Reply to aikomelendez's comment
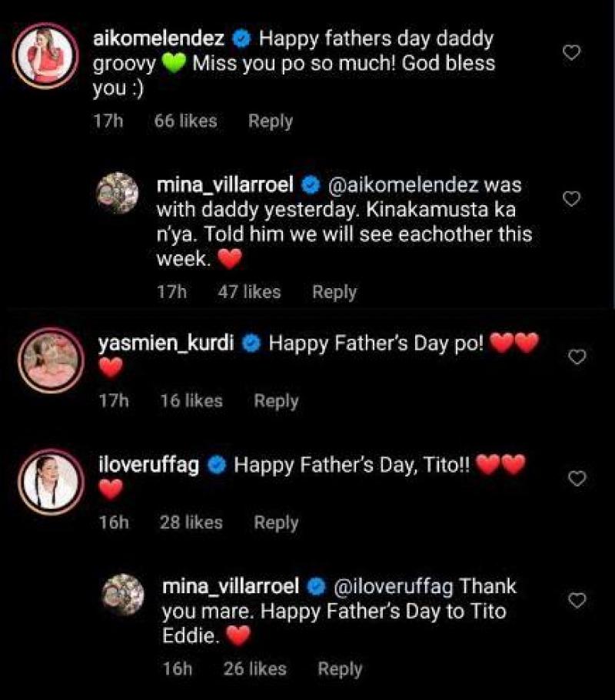Viewport: 615px width, 700px height. tap(270, 121)
